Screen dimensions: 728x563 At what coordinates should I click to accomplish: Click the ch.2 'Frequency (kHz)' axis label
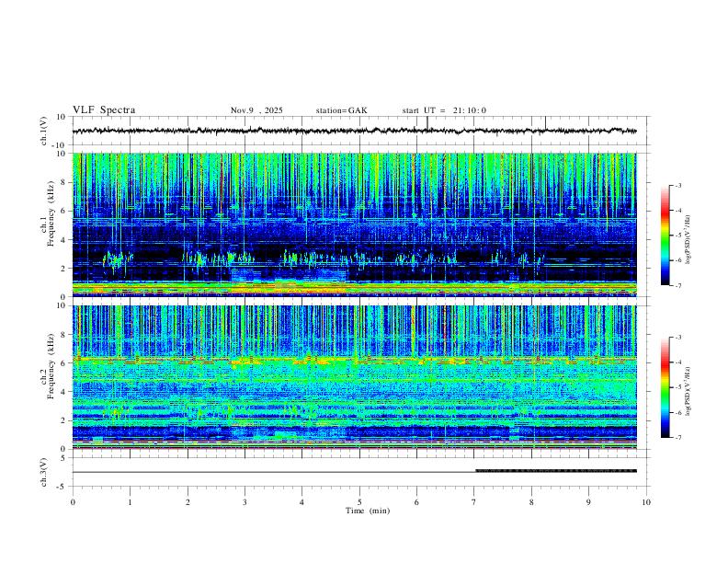[51, 366]
